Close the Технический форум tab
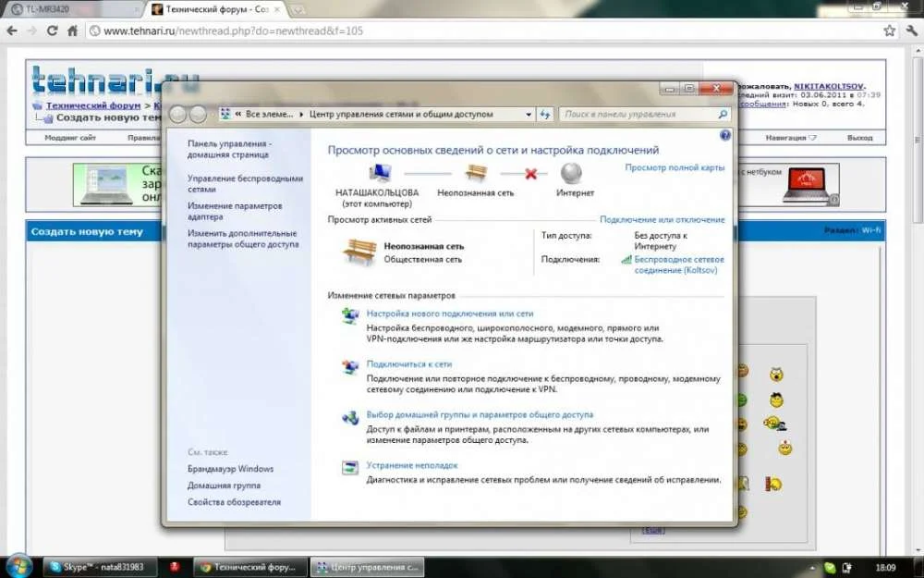Screen dimensions: 924x578 pos(277,9)
